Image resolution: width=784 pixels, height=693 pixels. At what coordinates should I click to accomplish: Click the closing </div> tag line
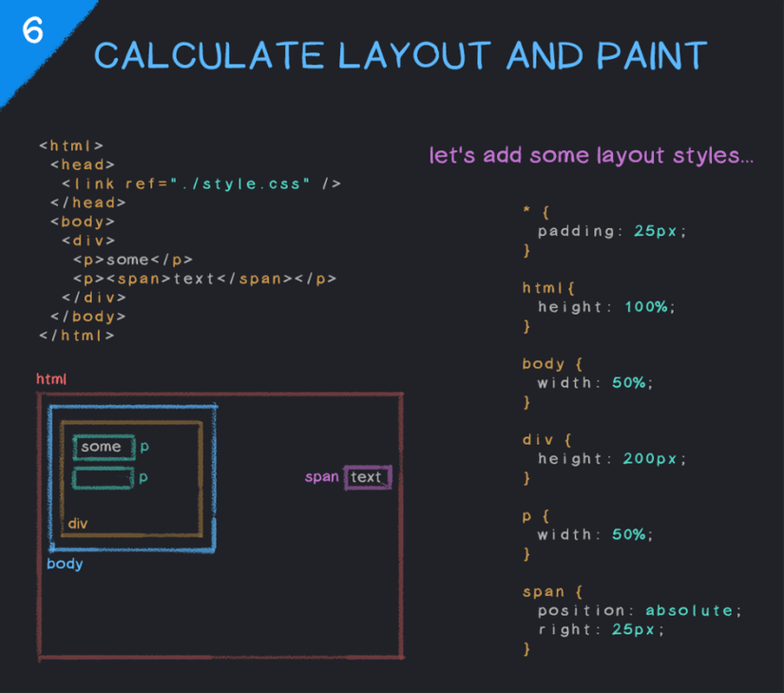click(x=93, y=298)
